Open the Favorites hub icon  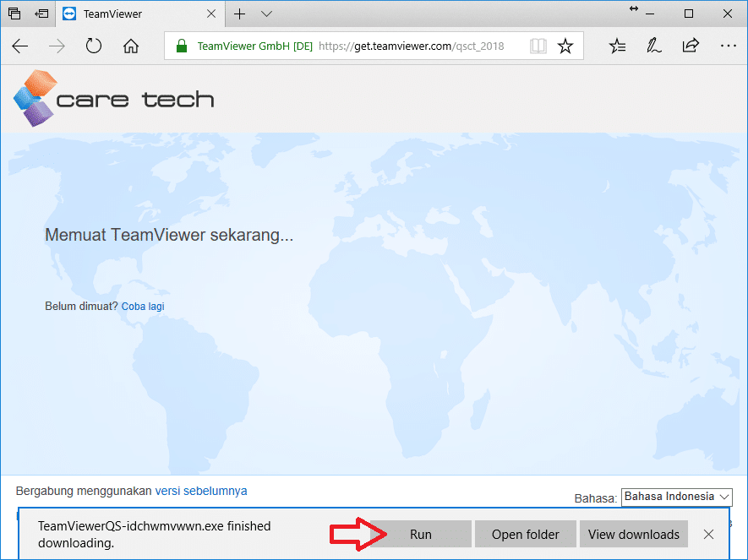pyautogui.click(x=617, y=46)
